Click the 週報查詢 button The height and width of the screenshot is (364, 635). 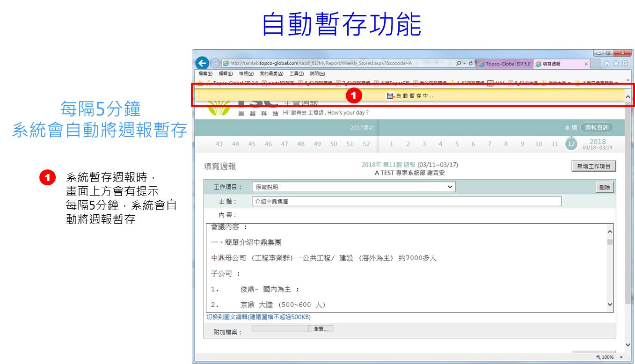point(597,127)
